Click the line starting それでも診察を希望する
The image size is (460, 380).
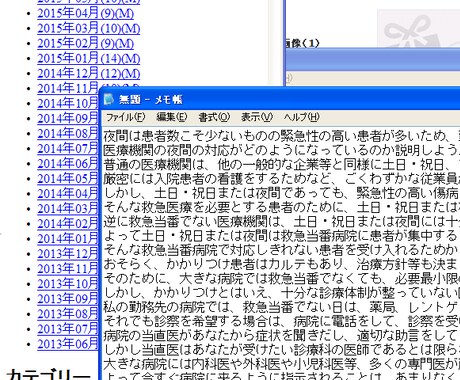(281, 321)
